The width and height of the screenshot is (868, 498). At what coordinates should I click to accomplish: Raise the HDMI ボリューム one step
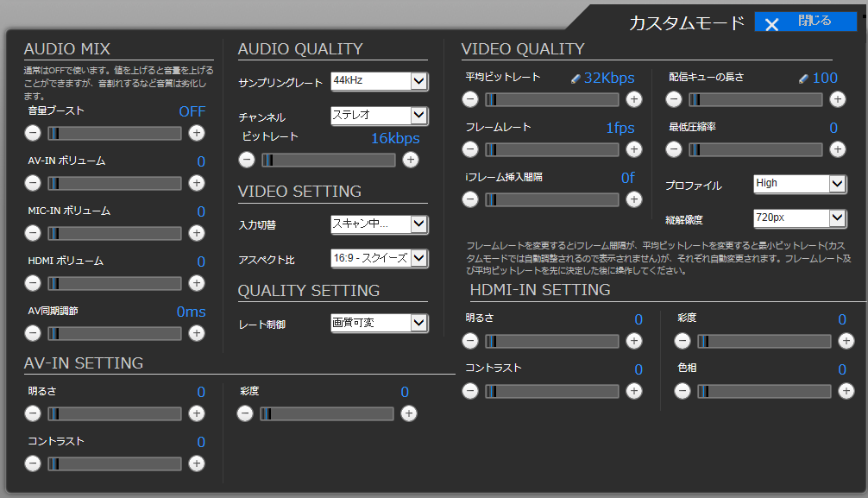coord(196,283)
